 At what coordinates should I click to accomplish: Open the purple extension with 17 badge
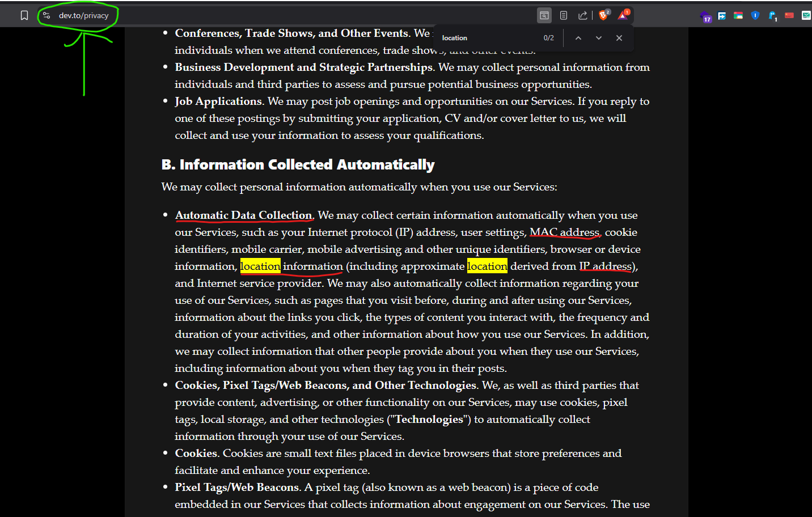pos(705,16)
